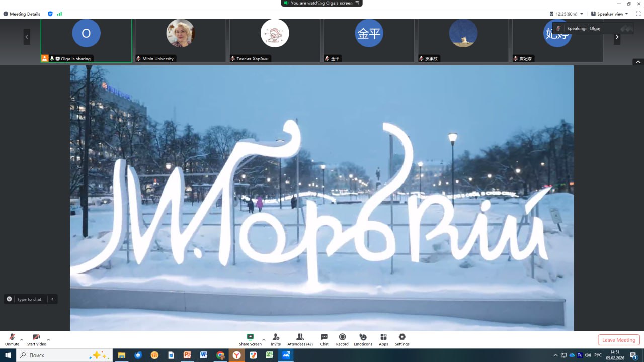
Task: Open the Chat panel
Action: pos(324,337)
